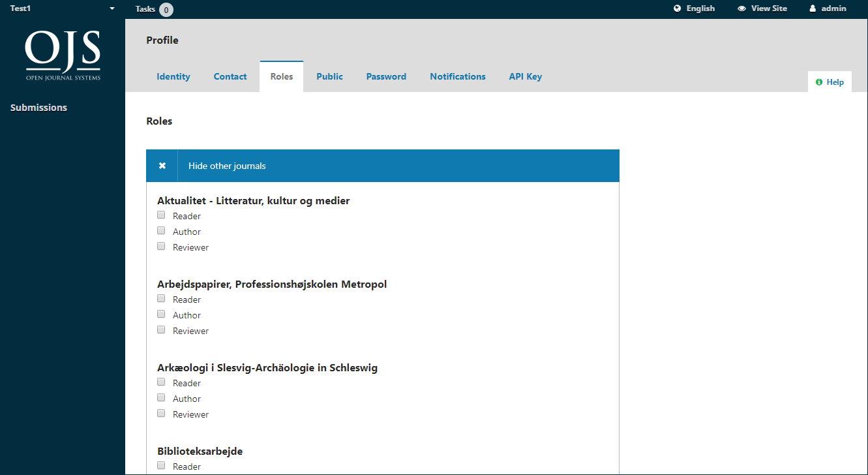The width and height of the screenshot is (868, 475).
Task: Click the View Site link
Action: [769, 8]
